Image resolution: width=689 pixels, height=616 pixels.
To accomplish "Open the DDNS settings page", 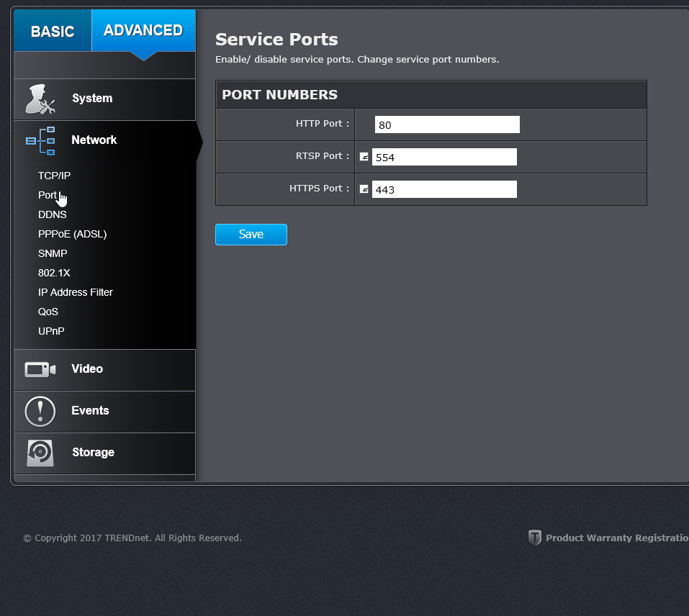I will (x=53, y=214).
